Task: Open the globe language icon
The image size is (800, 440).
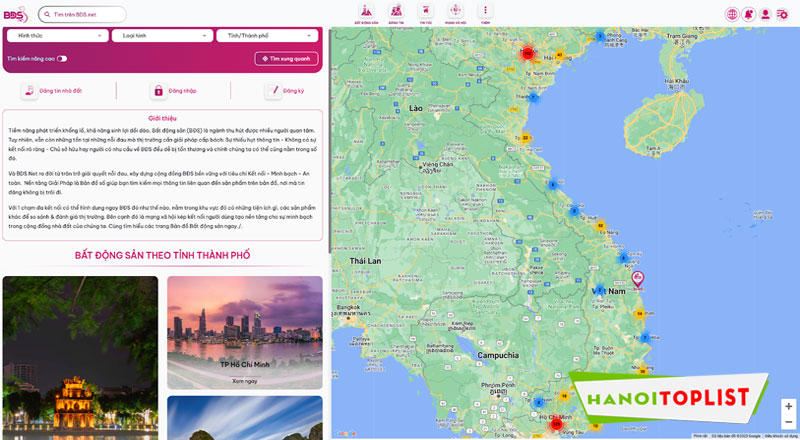Action: (x=731, y=14)
